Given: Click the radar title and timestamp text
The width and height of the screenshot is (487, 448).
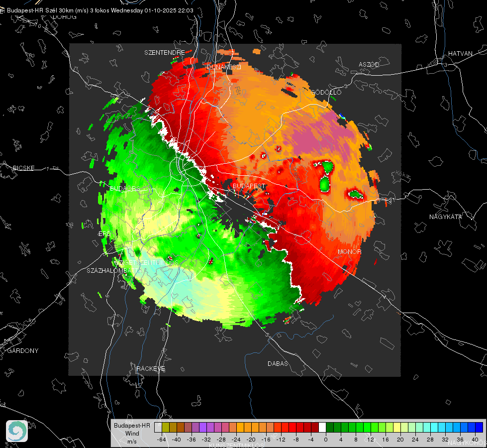Looking at the screenshot, I should [100, 10].
